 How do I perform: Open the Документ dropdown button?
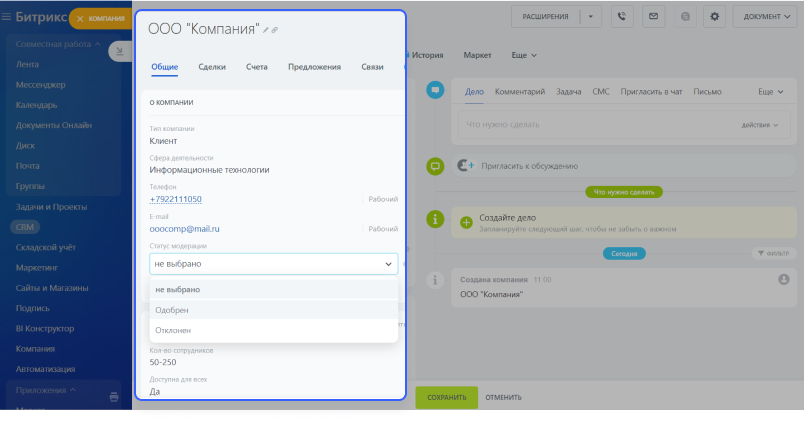(x=767, y=16)
